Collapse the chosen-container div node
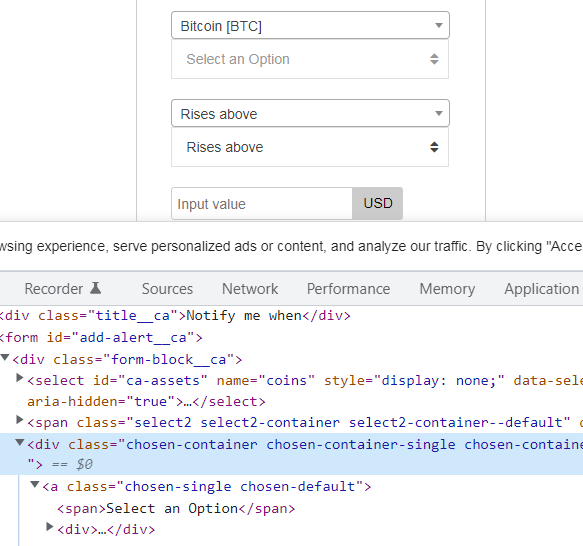This screenshot has width=583, height=546. pyautogui.click(x=20, y=442)
